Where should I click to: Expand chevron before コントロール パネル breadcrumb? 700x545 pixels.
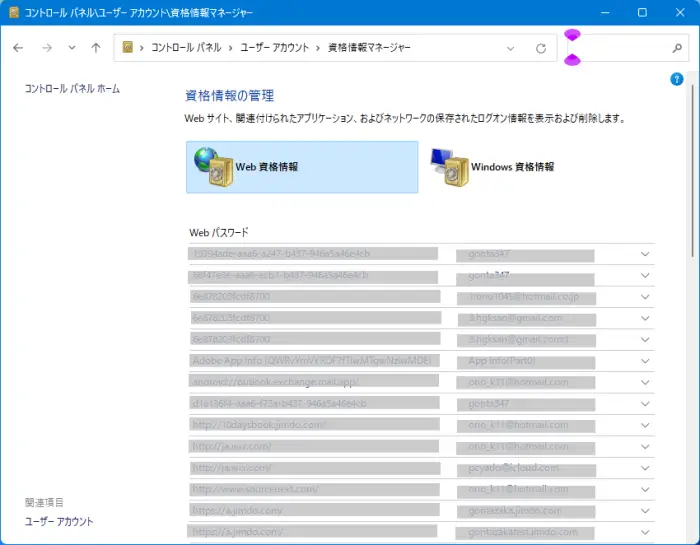[142, 48]
